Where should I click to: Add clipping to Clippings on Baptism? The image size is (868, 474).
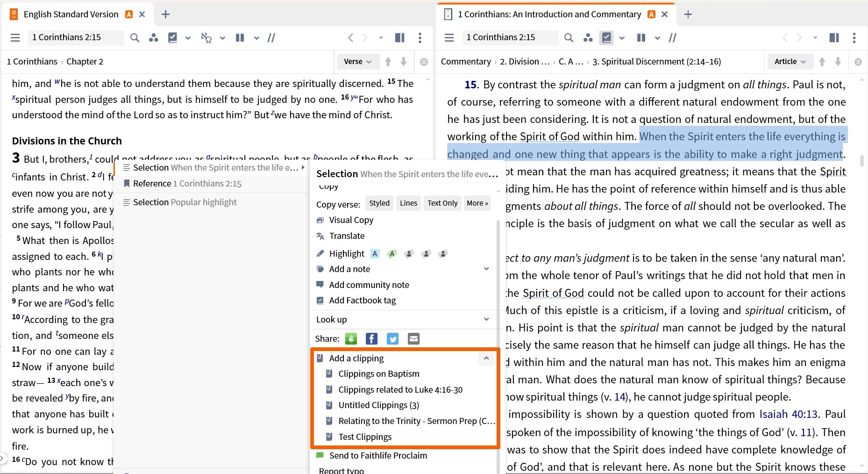click(378, 374)
